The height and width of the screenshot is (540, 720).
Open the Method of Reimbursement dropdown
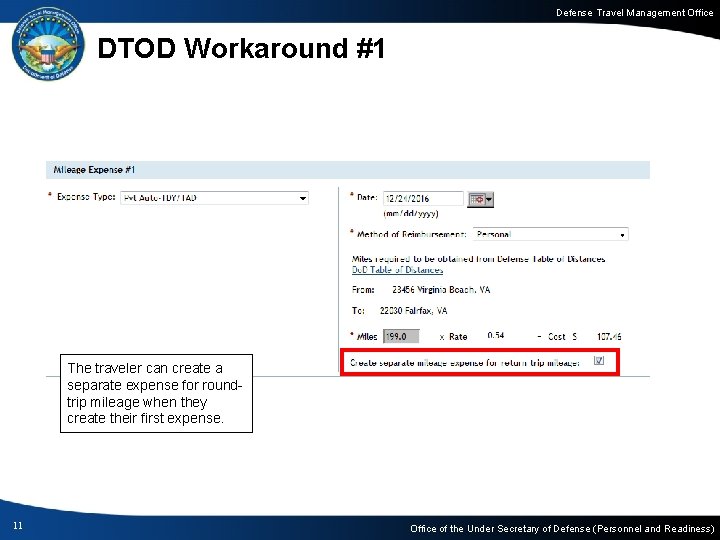pos(551,234)
